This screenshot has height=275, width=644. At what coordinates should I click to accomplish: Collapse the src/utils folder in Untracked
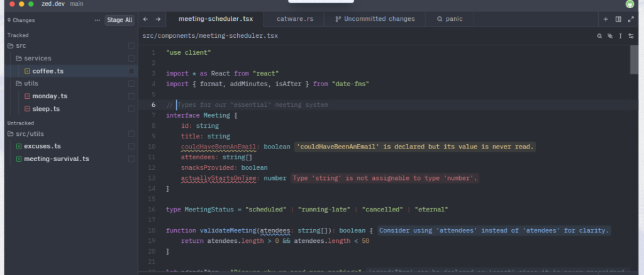pyautogui.click(x=11, y=133)
